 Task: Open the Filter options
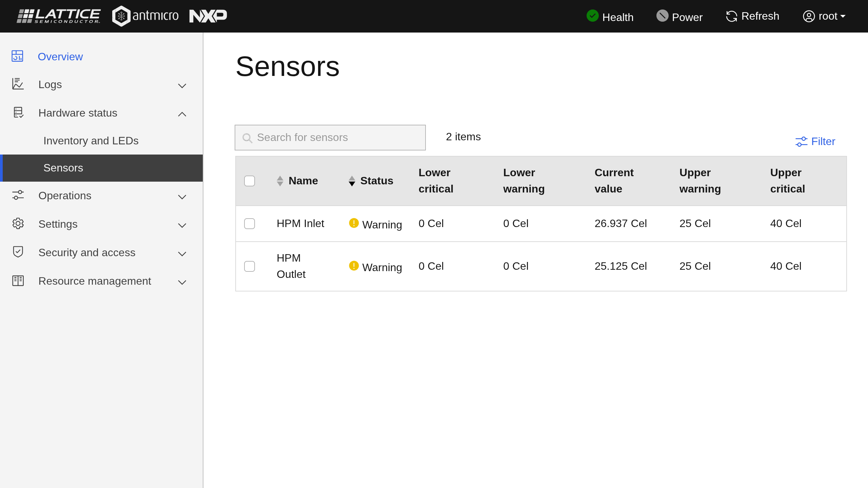815,141
